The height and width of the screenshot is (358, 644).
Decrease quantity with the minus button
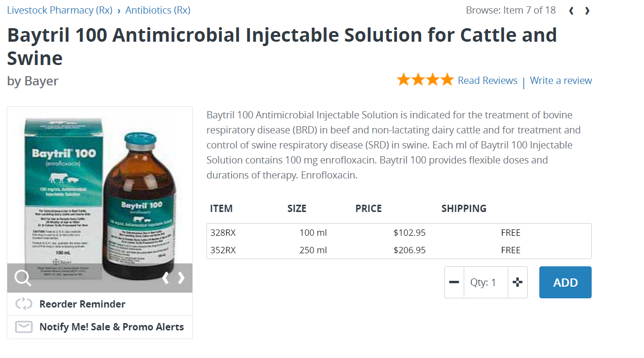pos(454,282)
